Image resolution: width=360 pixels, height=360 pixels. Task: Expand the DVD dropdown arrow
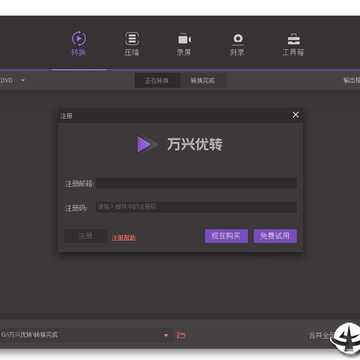click(x=23, y=81)
